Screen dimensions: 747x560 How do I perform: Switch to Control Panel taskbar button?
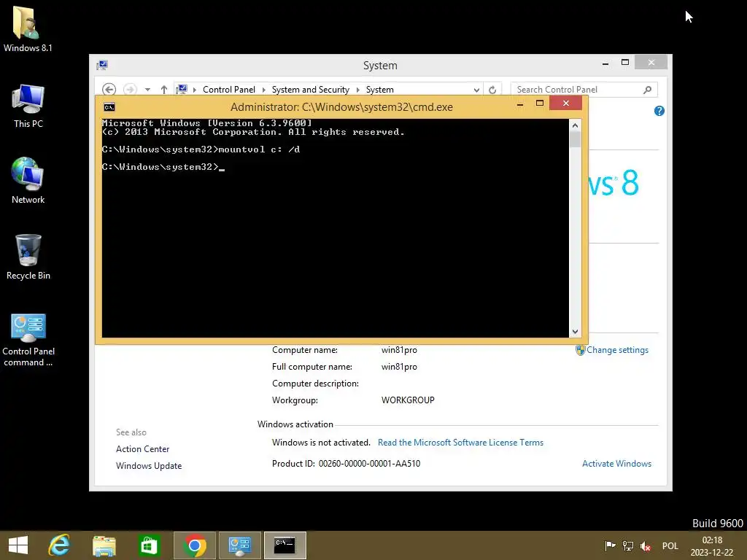[239, 545]
